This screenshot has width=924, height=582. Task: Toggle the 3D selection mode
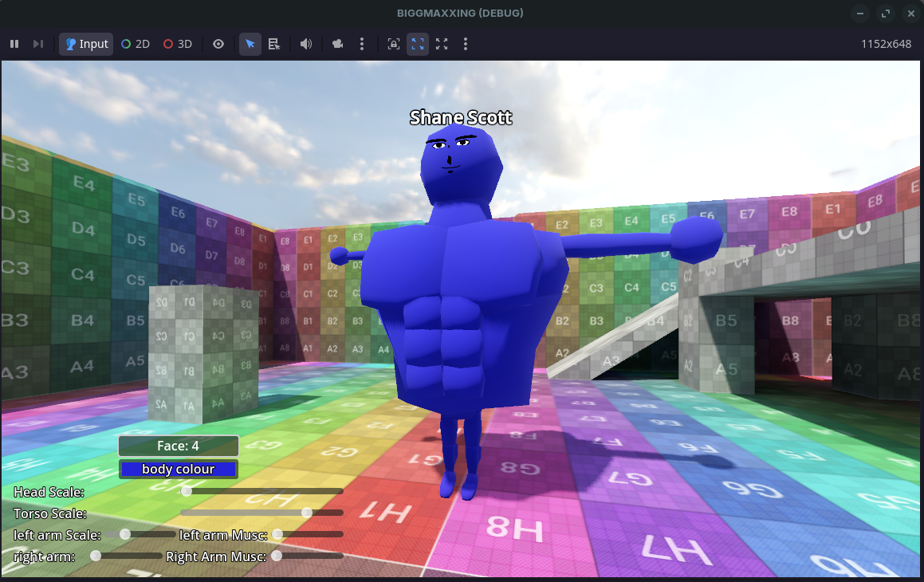coord(178,44)
